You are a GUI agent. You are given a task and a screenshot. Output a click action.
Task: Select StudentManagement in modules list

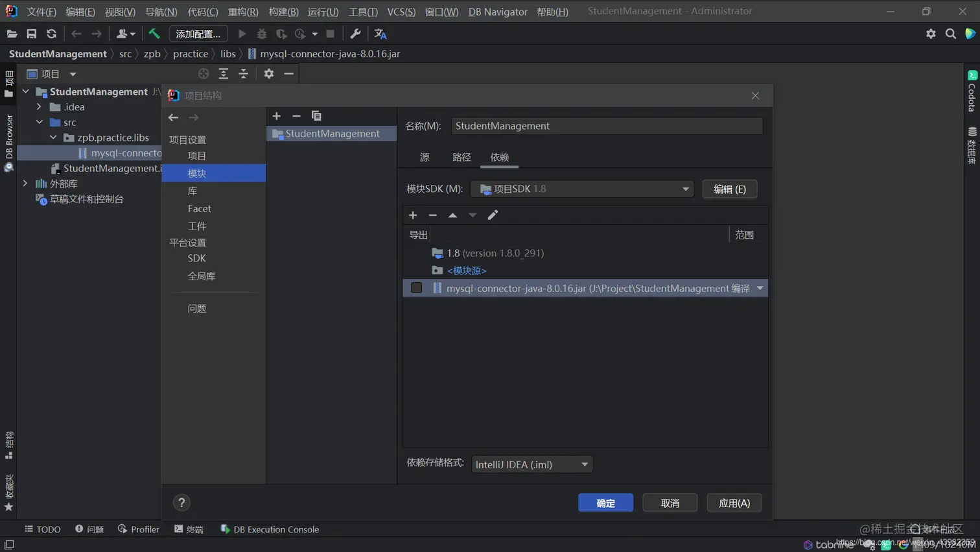[331, 133]
